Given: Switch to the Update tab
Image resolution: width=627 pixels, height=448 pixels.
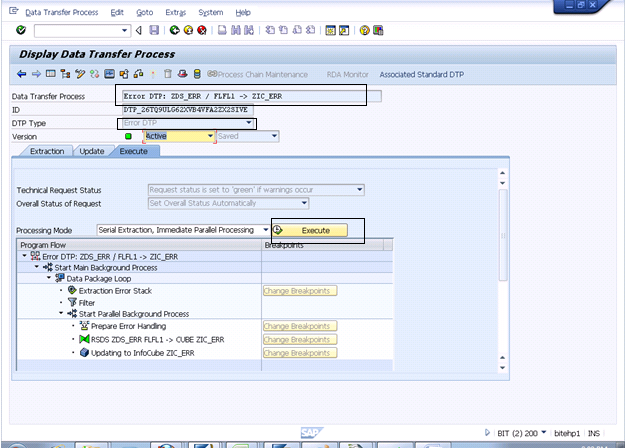Looking at the screenshot, I should click(x=92, y=151).
